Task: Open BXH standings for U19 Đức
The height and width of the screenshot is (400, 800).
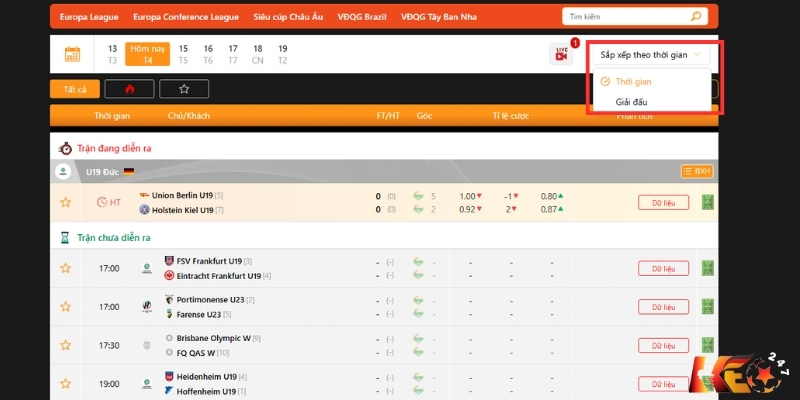Action: tap(697, 171)
